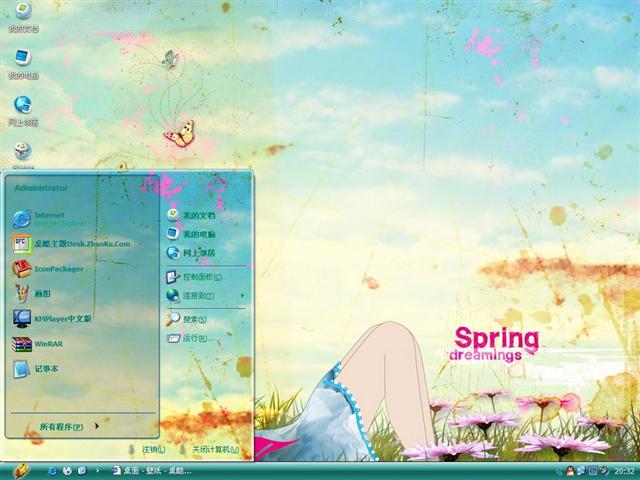Open WinRAR from the Start menu
This screenshot has width=640, height=480.
[x=38, y=344]
